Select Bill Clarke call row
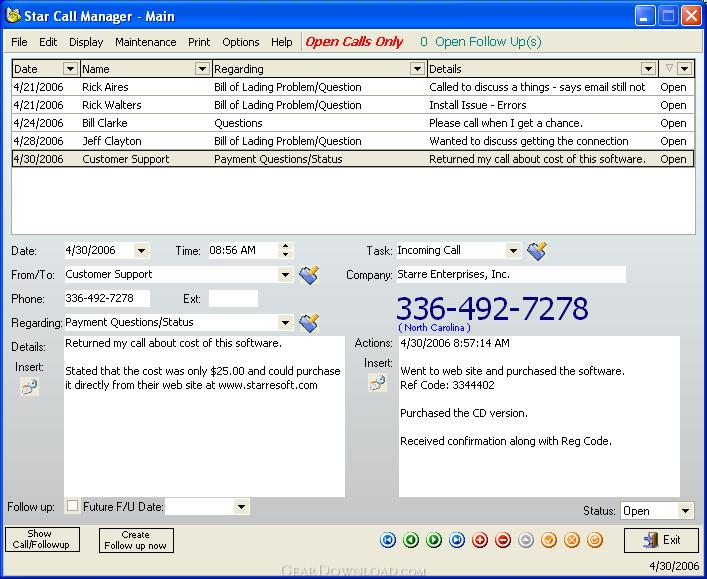Screen dimensions: 707x579 click(353, 123)
